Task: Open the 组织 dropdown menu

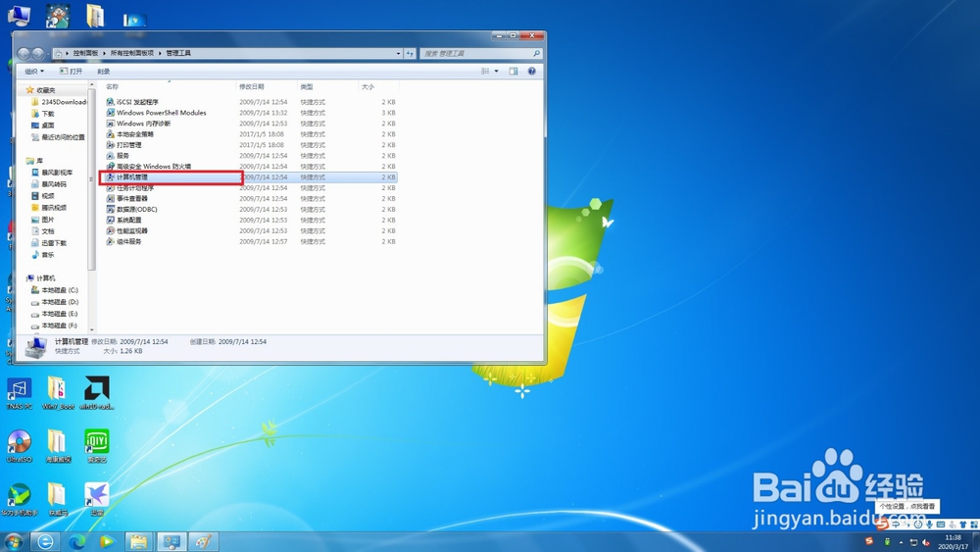Action: pyautogui.click(x=34, y=72)
